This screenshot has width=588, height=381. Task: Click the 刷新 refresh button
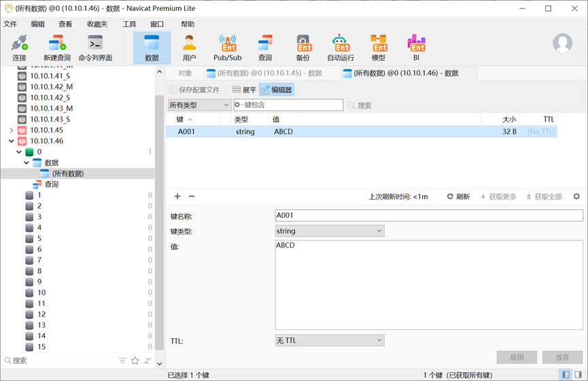458,197
